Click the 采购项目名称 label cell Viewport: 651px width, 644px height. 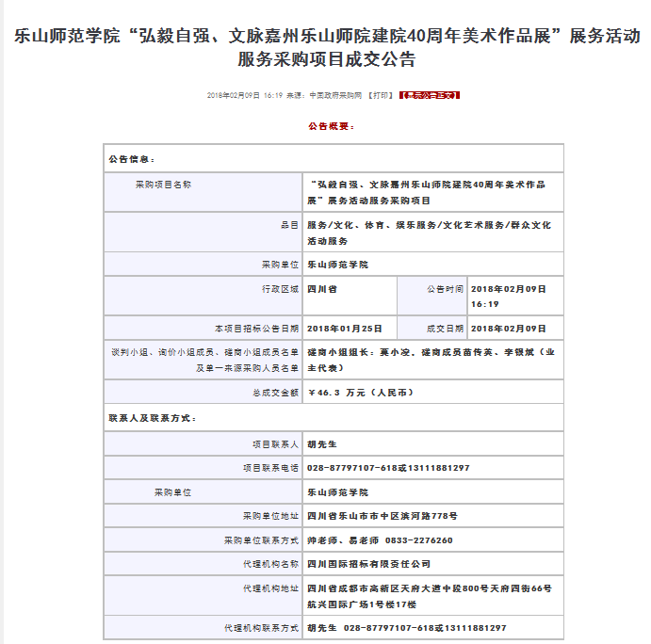pos(163,185)
